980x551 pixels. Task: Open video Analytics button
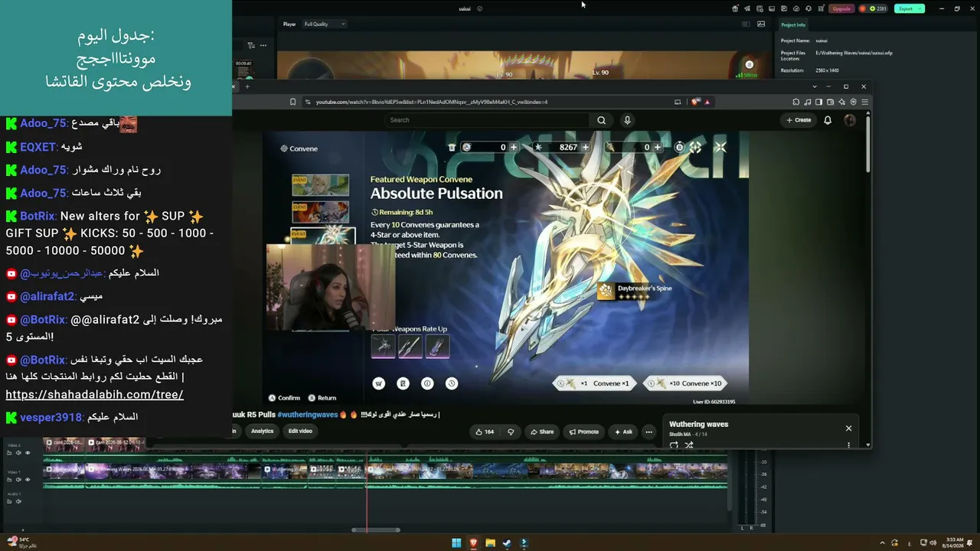pyautogui.click(x=262, y=431)
